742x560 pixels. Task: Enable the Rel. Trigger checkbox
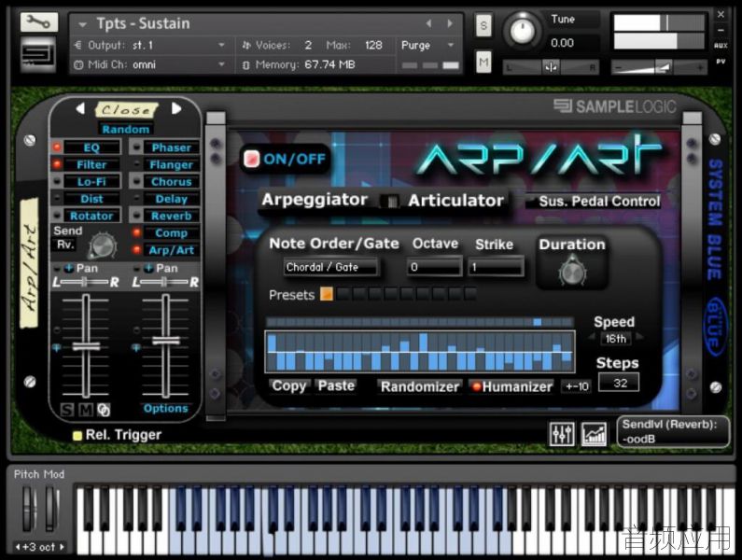click(x=77, y=436)
